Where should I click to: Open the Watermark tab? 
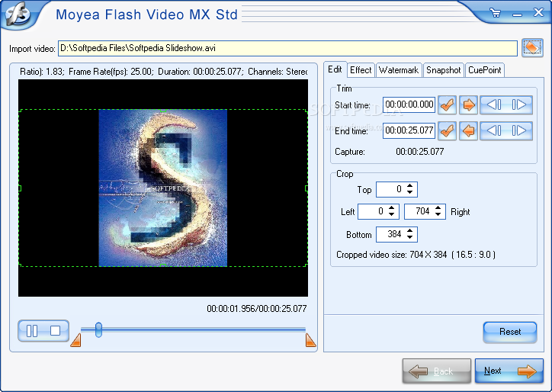399,70
